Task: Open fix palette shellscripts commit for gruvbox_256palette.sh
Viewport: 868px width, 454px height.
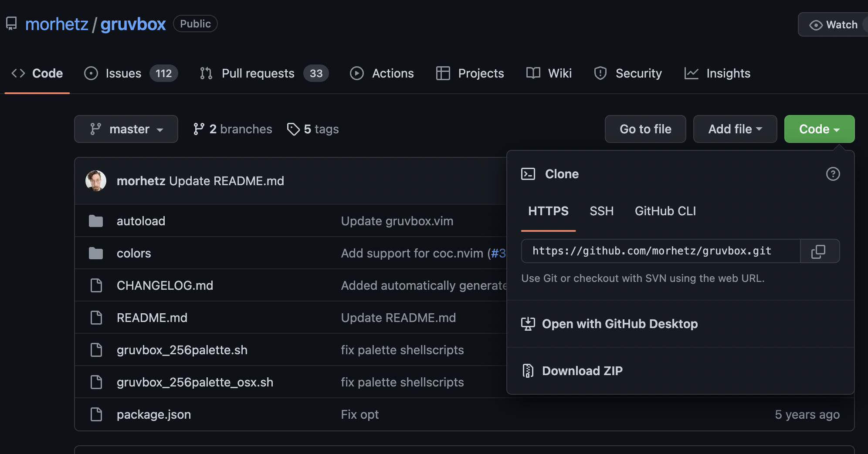Action: point(402,350)
